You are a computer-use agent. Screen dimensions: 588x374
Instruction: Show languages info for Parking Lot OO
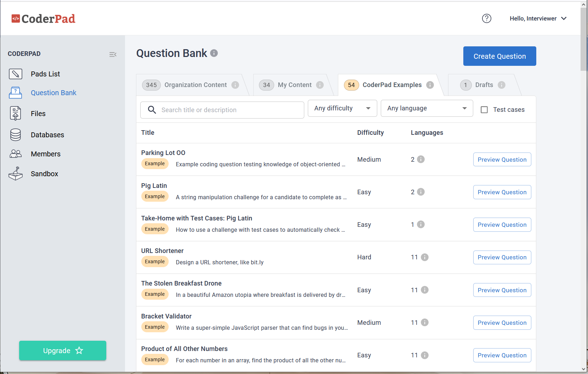[421, 159]
